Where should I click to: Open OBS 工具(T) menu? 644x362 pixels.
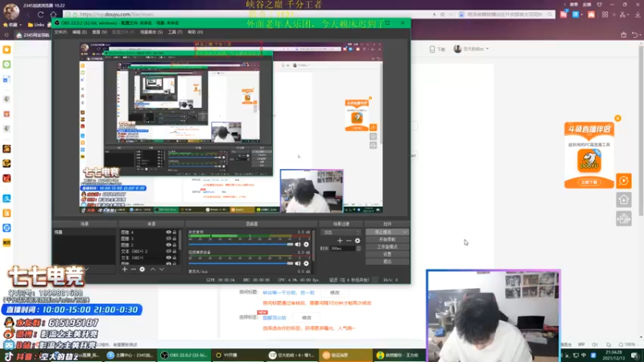pos(175,32)
